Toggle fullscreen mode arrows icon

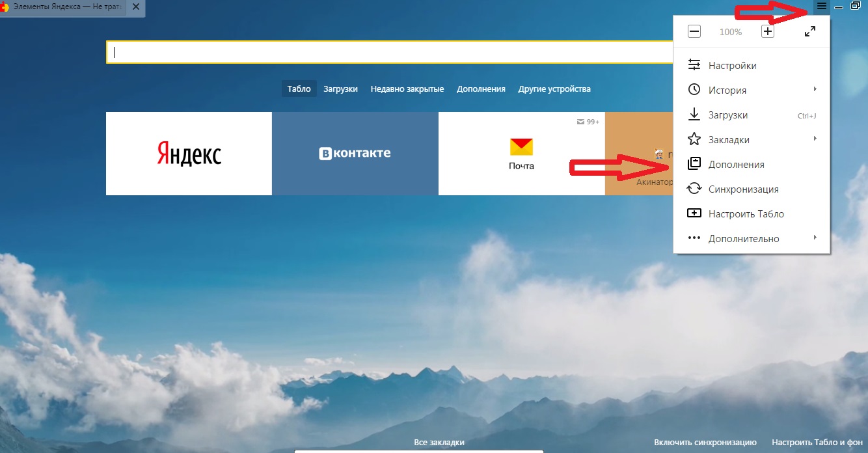810,31
